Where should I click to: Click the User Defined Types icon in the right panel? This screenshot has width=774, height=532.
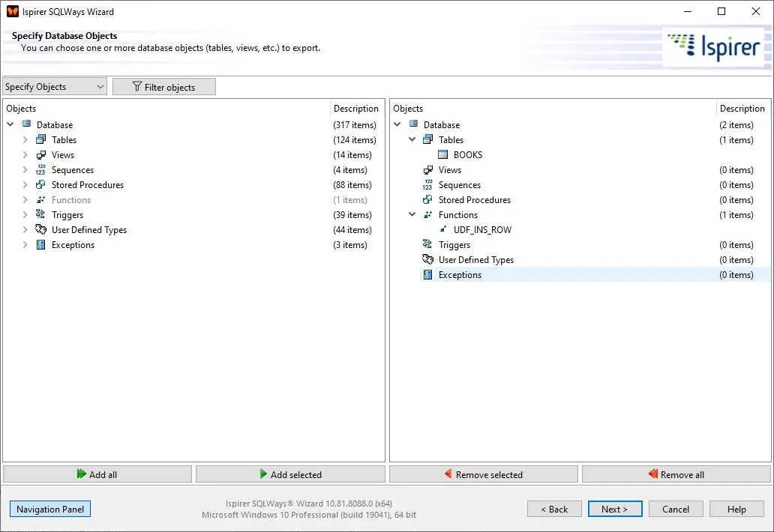[427, 259]
